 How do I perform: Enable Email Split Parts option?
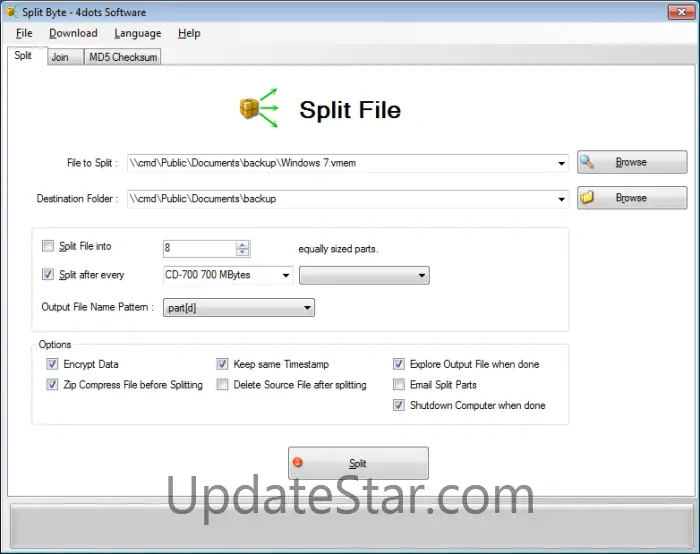pos(399,384)
